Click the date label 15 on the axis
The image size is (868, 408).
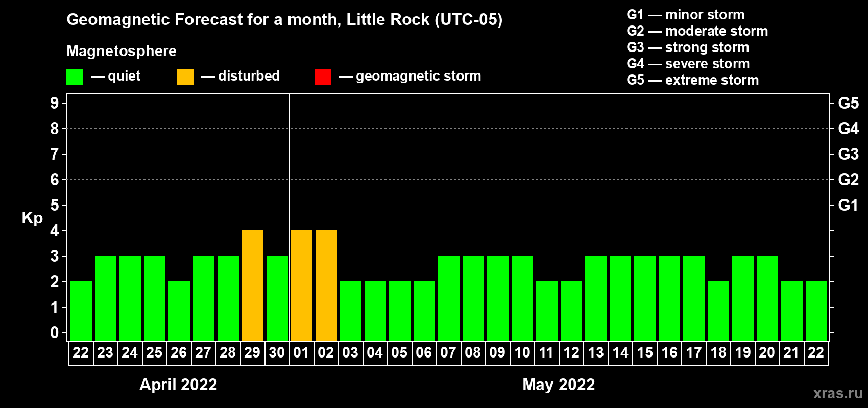click(644, 353)
